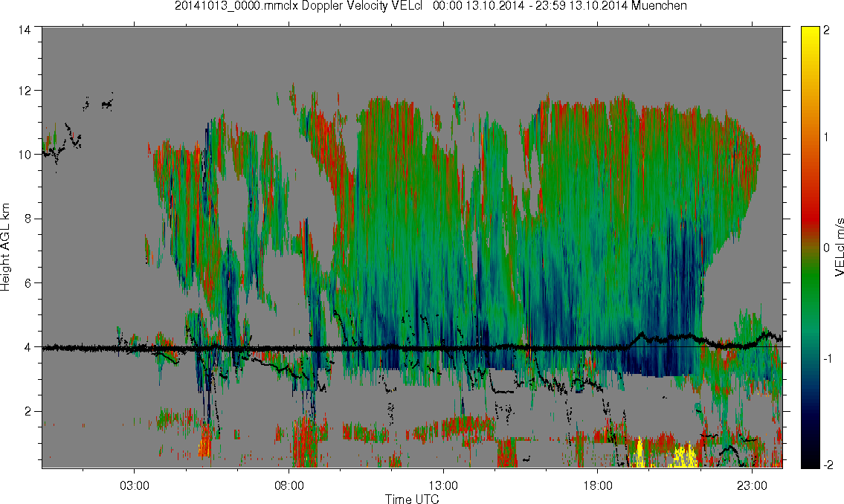
Task: Click the 2 km height tick label
Action: (28, 412)
